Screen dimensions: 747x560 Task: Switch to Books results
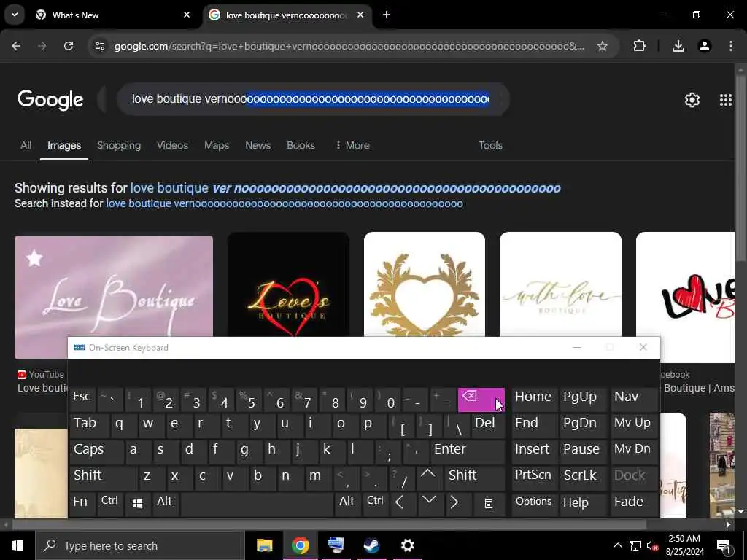click(x=301, y=145)
